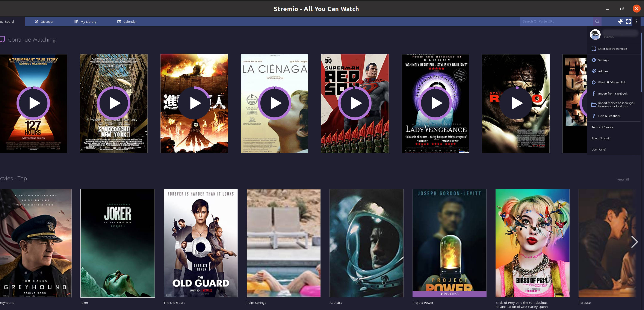Screen dimensions: 644x310
Task: Click the Help & Feedback question mark
Action: [594, 116]
